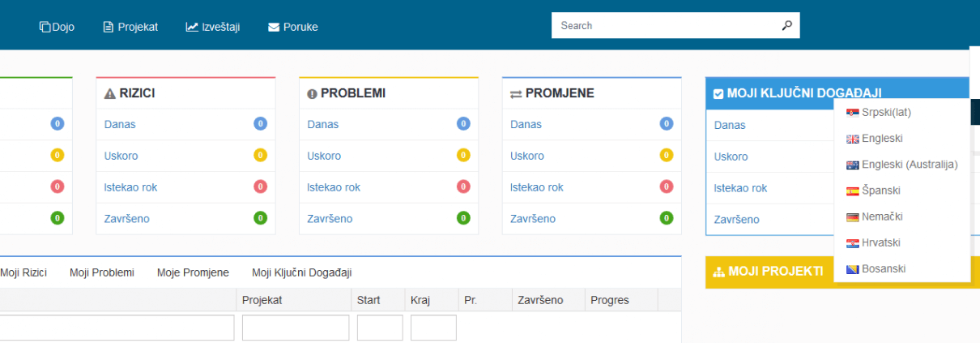The image size is (980, 343).
Task: Click into the Search input field
Action: 664,26
